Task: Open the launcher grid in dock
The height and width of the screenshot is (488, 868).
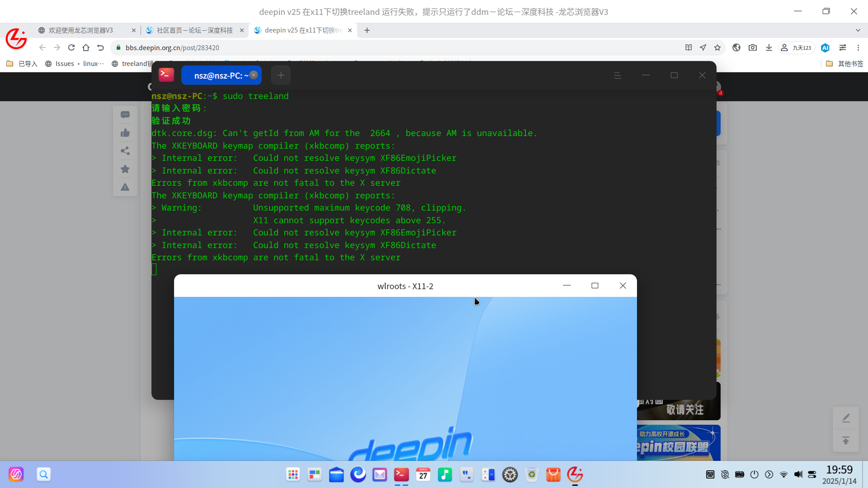Action: (293, 474)
